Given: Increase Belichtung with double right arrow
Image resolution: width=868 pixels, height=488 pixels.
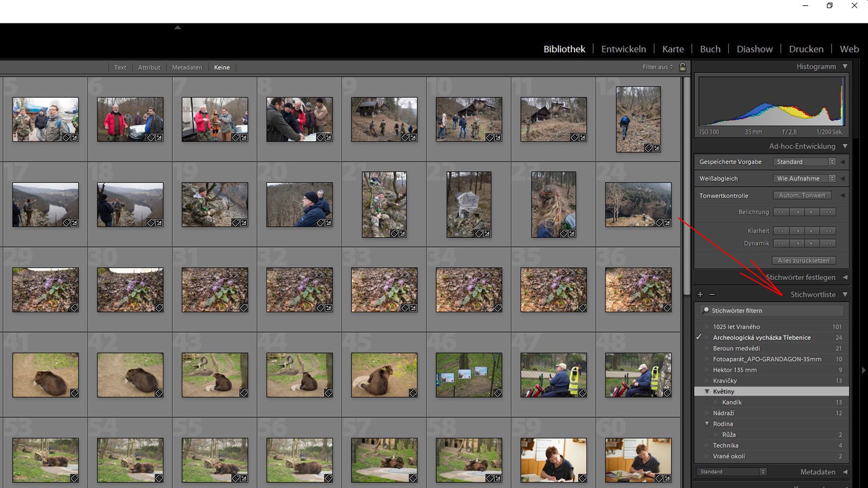Looking at the screenshot, I should [829, 212].
